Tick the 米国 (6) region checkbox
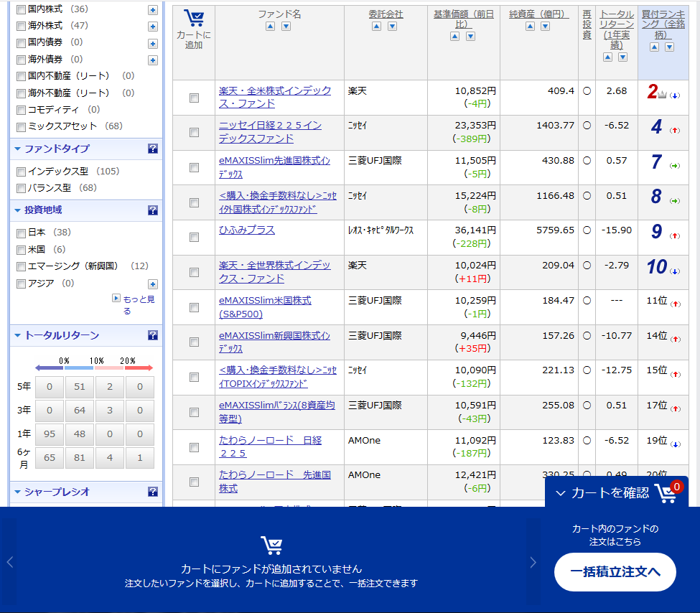 (x=21, y=250)
